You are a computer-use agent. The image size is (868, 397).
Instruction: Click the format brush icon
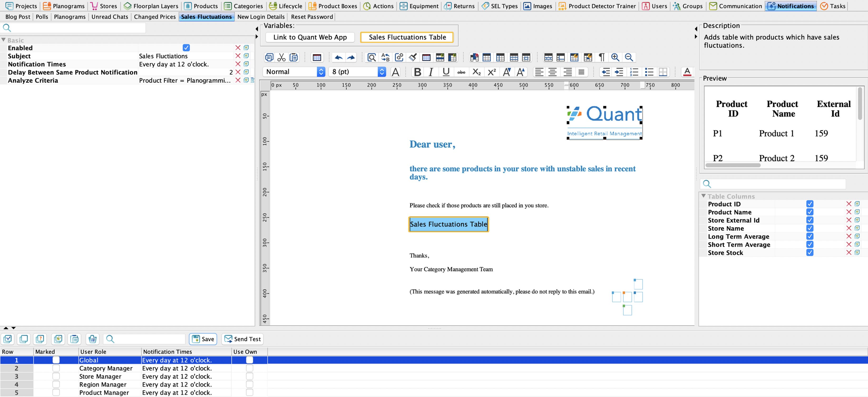point(412,57)
